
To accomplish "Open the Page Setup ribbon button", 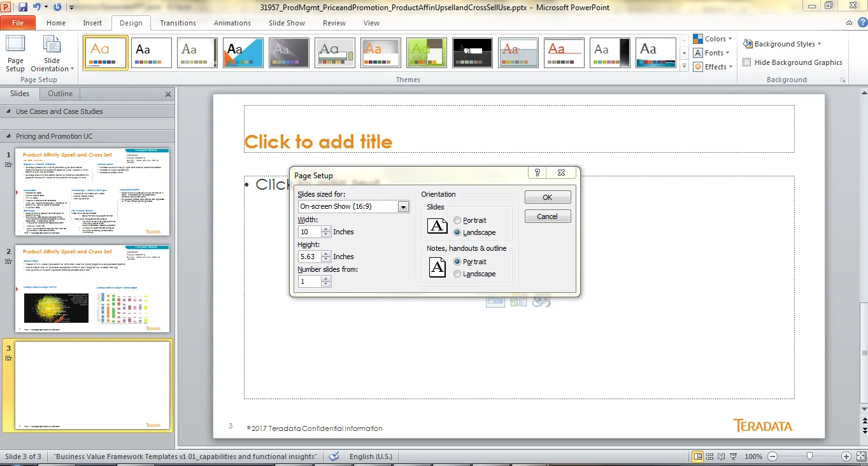I will point(15,54).
